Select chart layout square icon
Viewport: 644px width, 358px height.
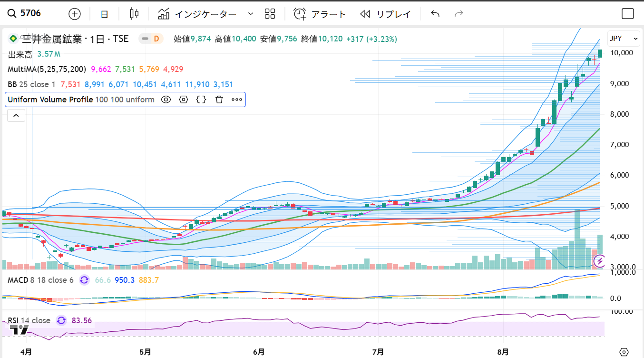click(628, 14)
